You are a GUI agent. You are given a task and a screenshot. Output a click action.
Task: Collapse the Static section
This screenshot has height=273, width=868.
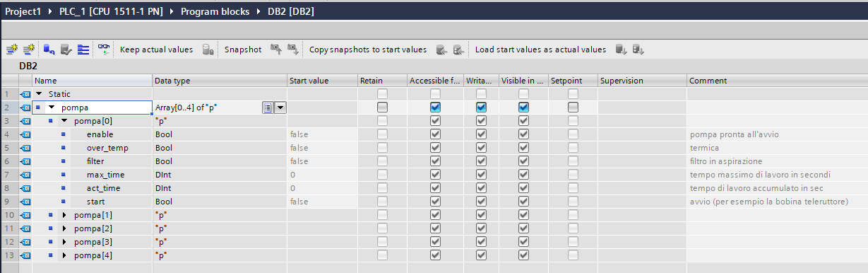click(x=38, y=94)
